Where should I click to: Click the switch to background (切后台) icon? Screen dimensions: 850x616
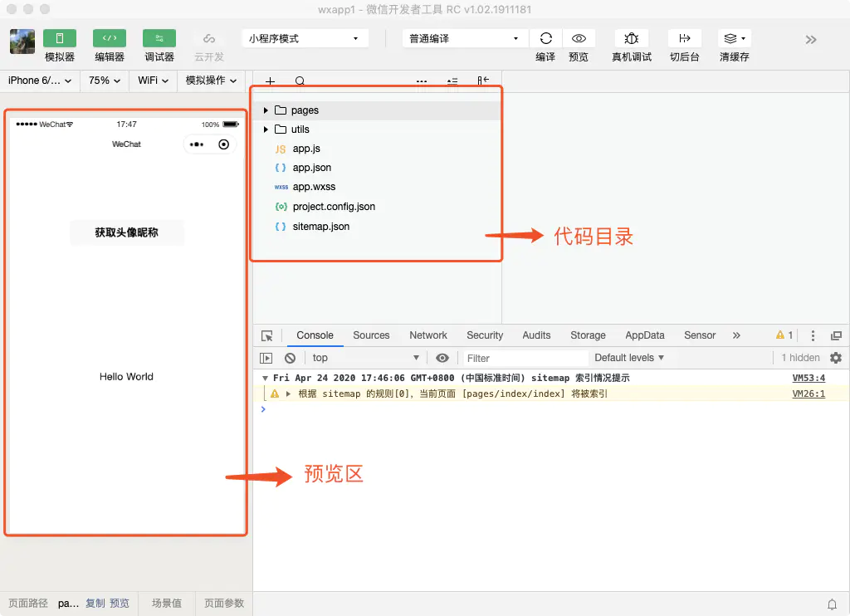coord(685,38)
